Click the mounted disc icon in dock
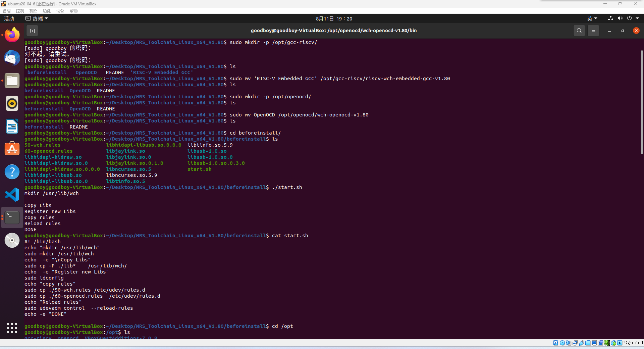The height and width of the screenshot is (349, 644). click(x=12, y=240)
